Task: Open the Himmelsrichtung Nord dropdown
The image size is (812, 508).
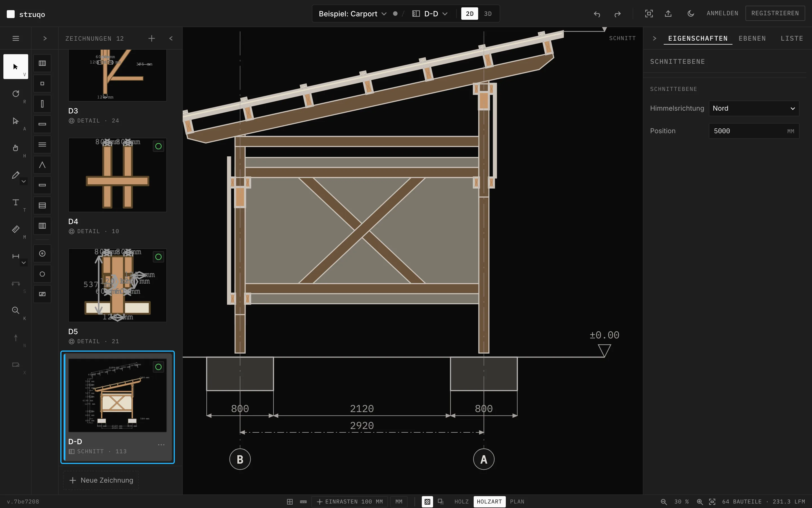Action: (x=754, y=108)
